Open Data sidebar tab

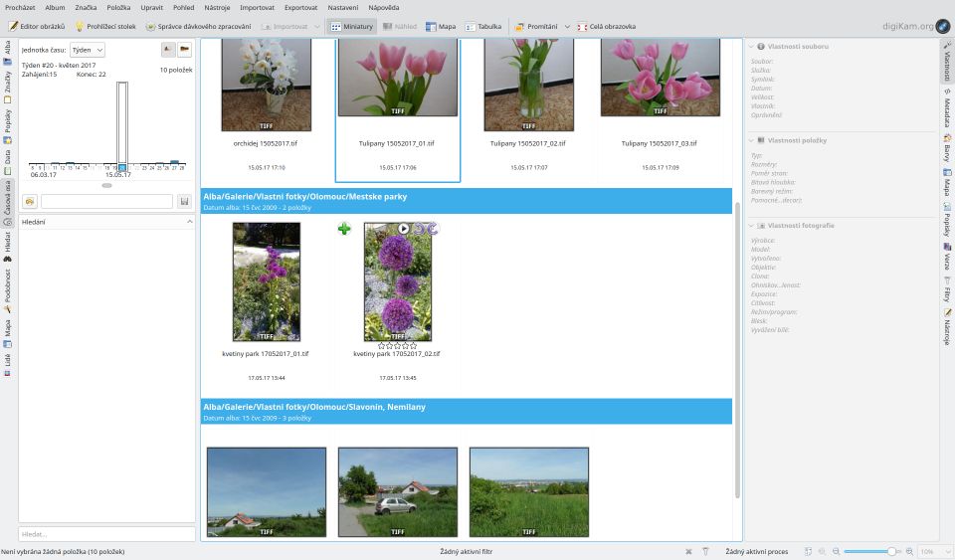[7, 162]
